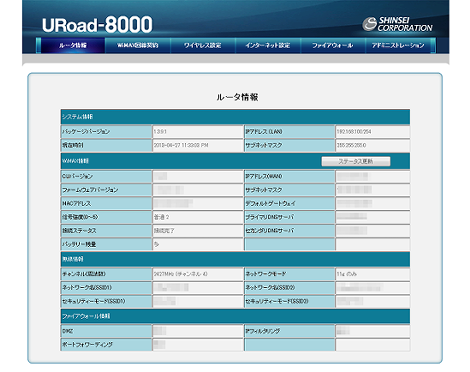Switch to the WiMAX回線契約 tab

138,45
